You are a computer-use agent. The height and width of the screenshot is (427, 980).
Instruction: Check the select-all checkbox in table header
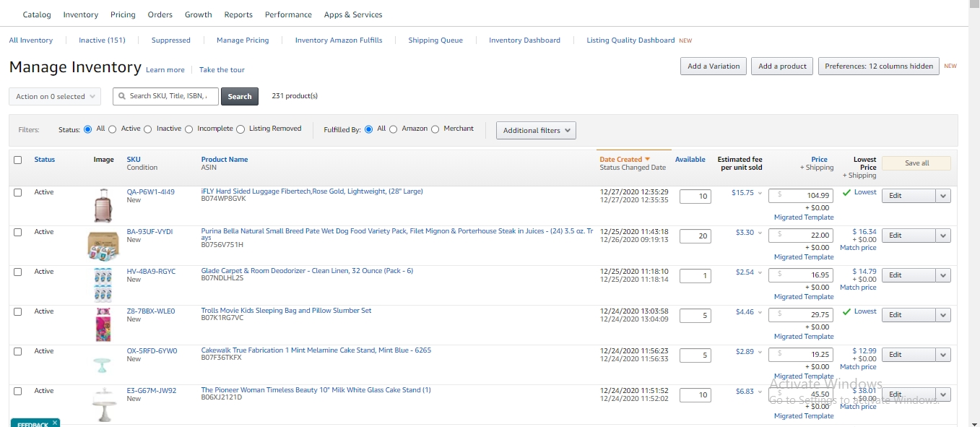point(18,160)
